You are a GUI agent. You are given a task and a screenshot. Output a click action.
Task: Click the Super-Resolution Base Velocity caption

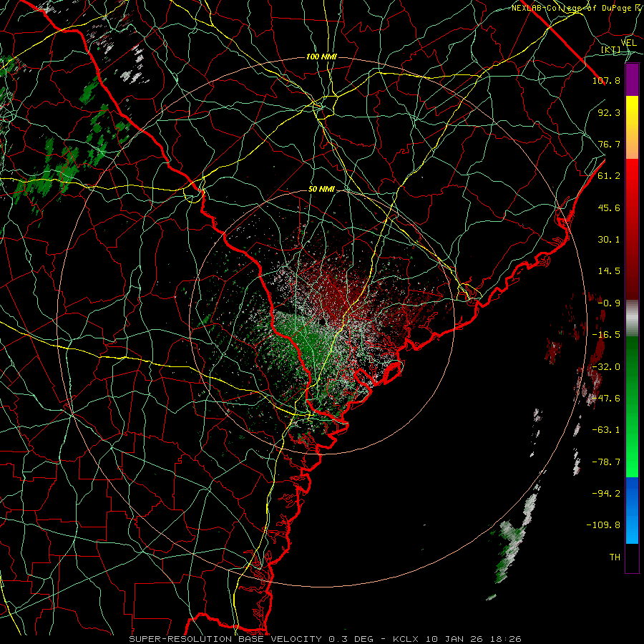(326, 639)
